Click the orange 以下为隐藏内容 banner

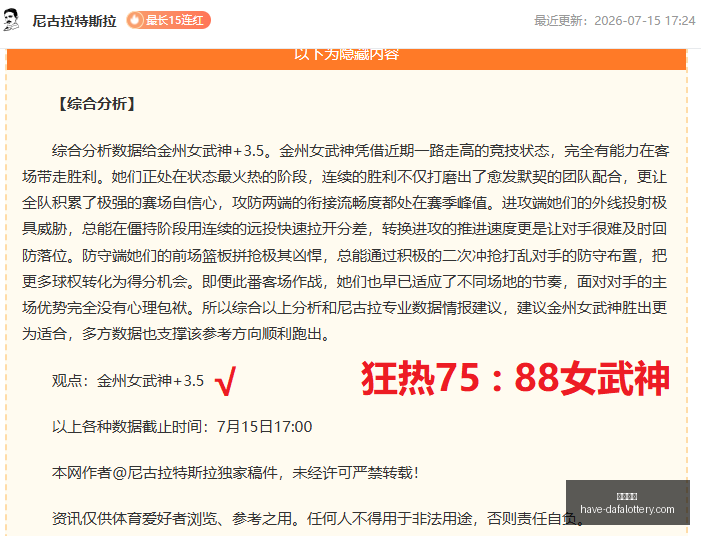tap(346, 59)
